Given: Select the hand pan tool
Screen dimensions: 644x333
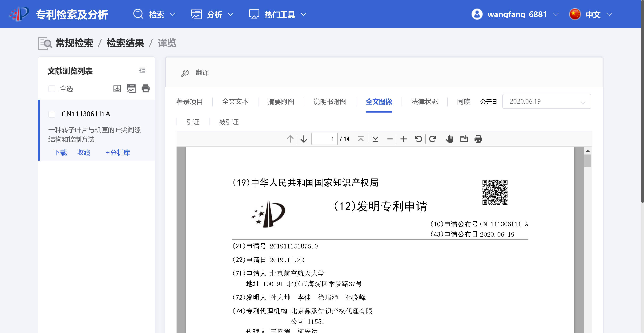Looking at the screenshot, I should 449,139.
